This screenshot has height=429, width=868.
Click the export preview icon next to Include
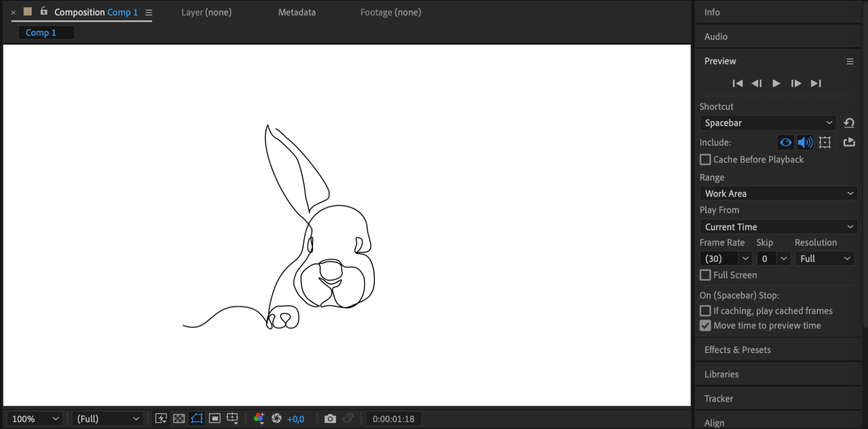pyautogui.click(x=849, y=142)
